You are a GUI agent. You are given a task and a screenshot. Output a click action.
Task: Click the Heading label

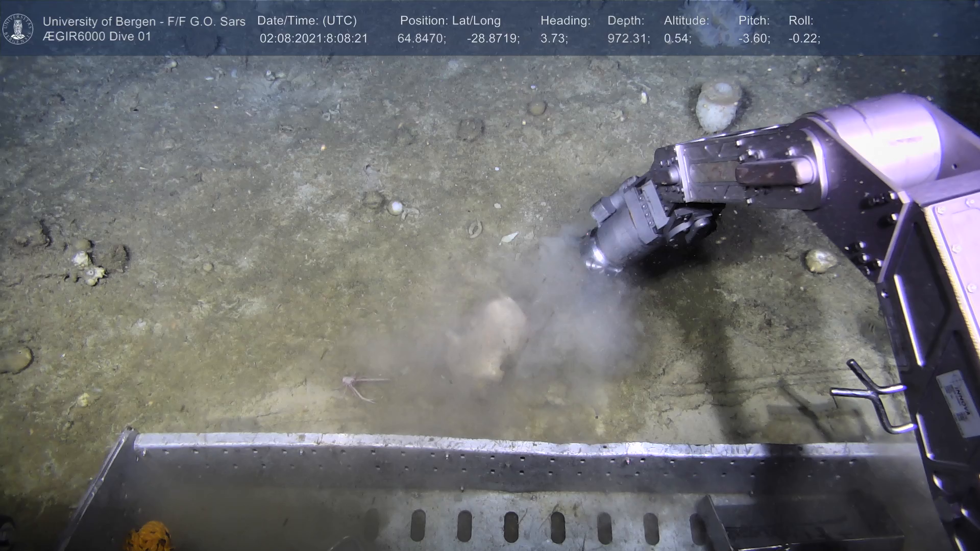pyautogui.click(x=565, y=21)
